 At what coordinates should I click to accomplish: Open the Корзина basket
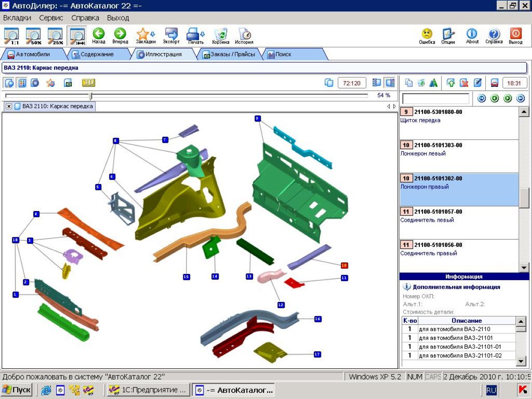point(221,36)
